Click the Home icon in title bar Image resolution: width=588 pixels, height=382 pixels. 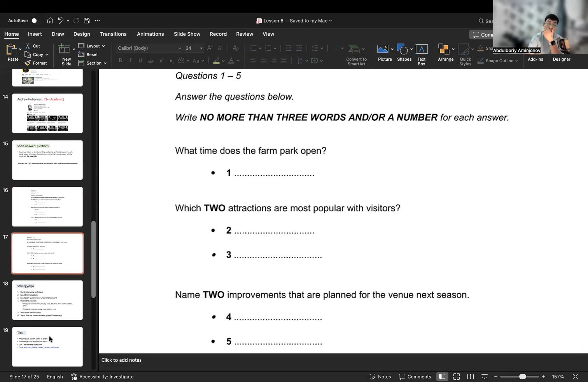point(50,21)
